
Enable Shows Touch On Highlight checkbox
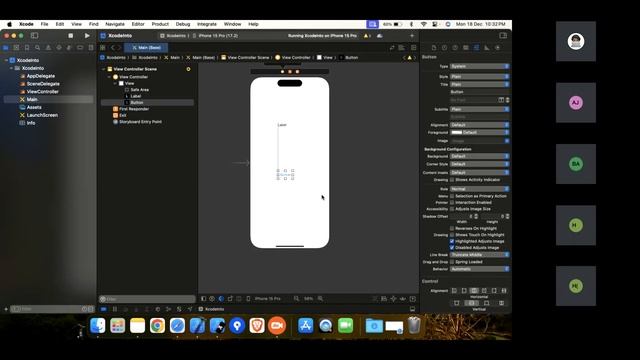pos(452,235)
